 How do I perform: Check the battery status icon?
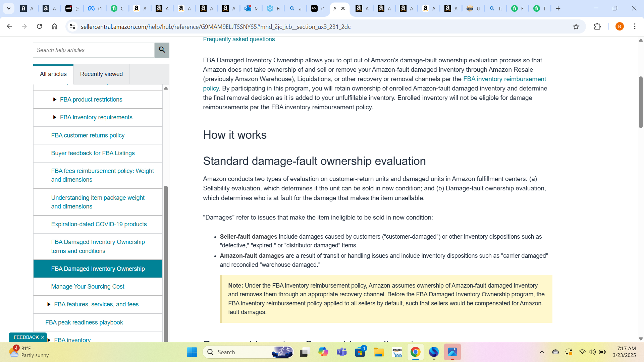[603, 352]
